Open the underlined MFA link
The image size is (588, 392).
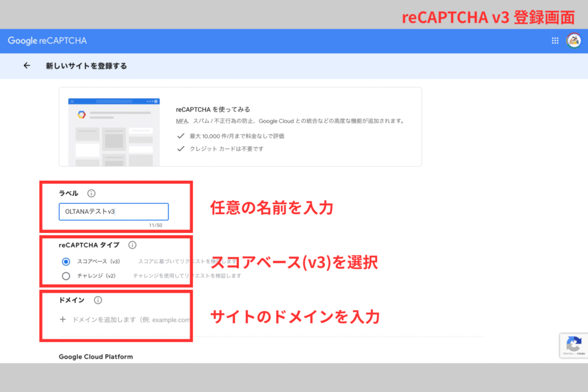coord(181,121)
